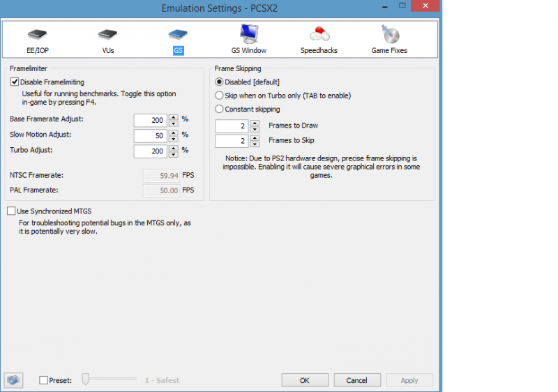The image size is (558, 392).
Task: Decrease Frames to Draw value
Action: coord(255,129)
